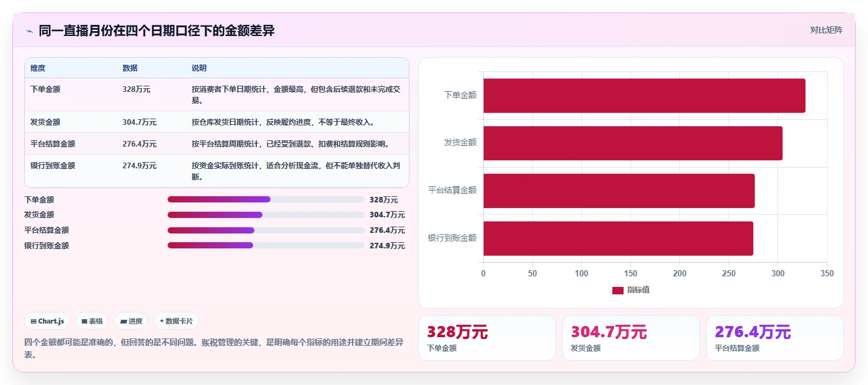
Task: Click the 平台结算金额 chart axis label
Action: (452, 191)
